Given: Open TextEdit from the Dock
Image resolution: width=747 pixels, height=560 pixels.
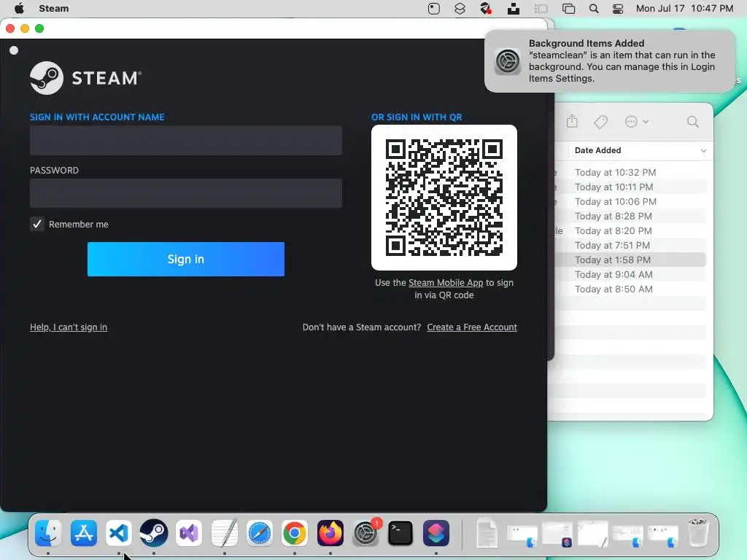Looking at the screenshot, I should [225, 533].
